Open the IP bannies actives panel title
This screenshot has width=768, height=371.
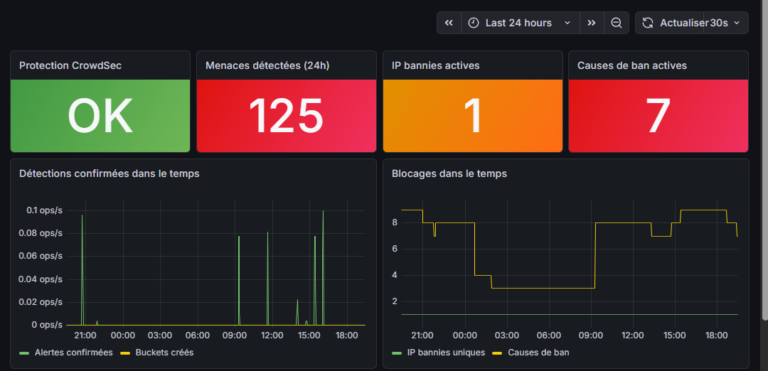(435, 66)
